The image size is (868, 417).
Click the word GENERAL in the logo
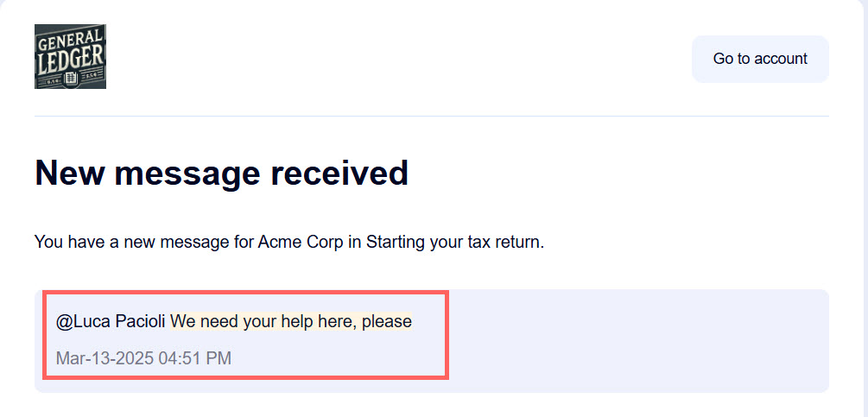coord(70,39)
